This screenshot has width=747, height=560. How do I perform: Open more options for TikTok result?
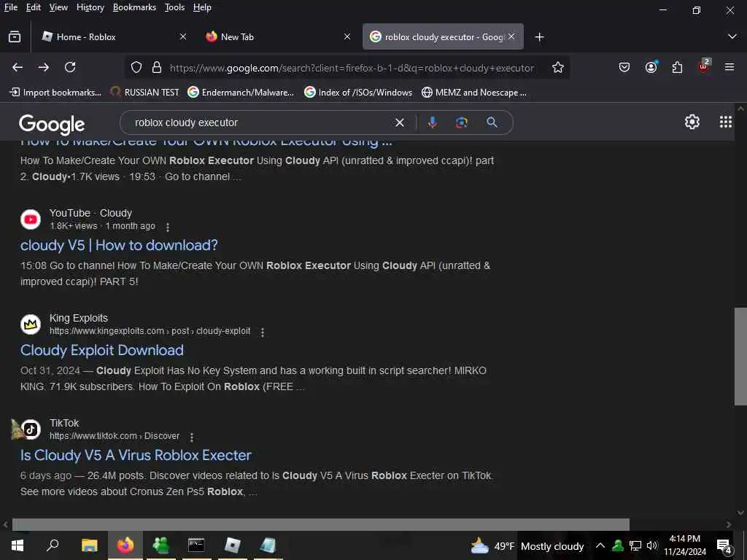tap(192, 437)
